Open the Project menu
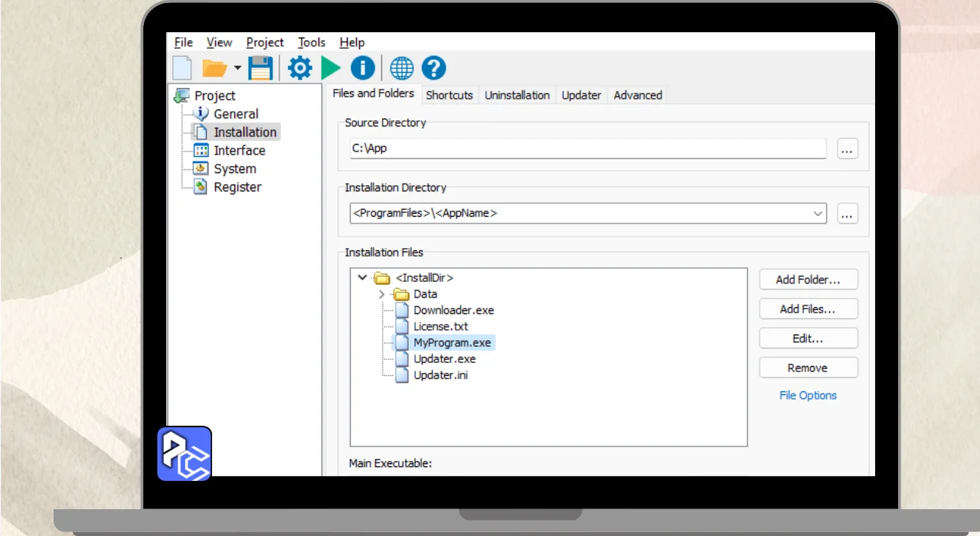The height and width of the screenshot is (536, 980). coord(265,43)
